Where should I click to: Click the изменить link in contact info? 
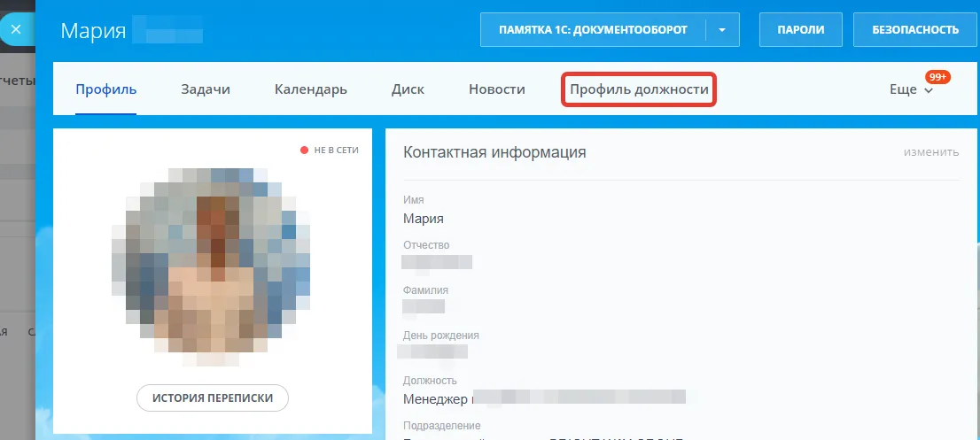click(930, 152)
